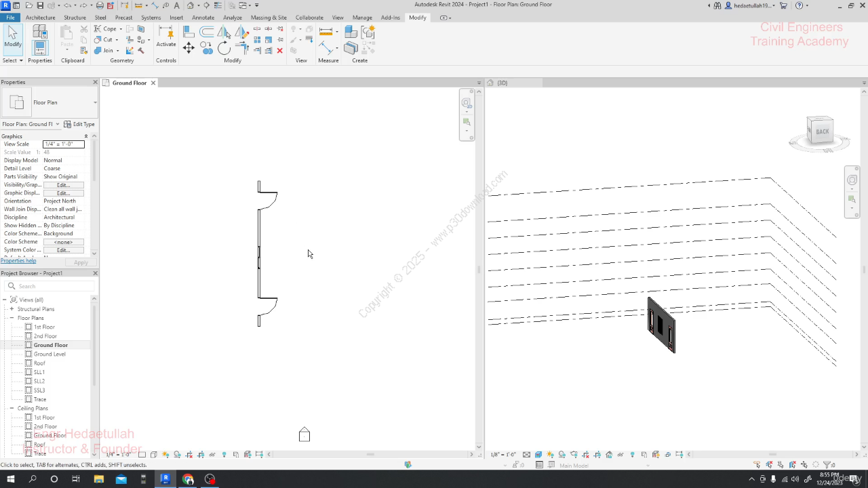Click the Edit Type button
868x488 pixels.
point(79,124)
